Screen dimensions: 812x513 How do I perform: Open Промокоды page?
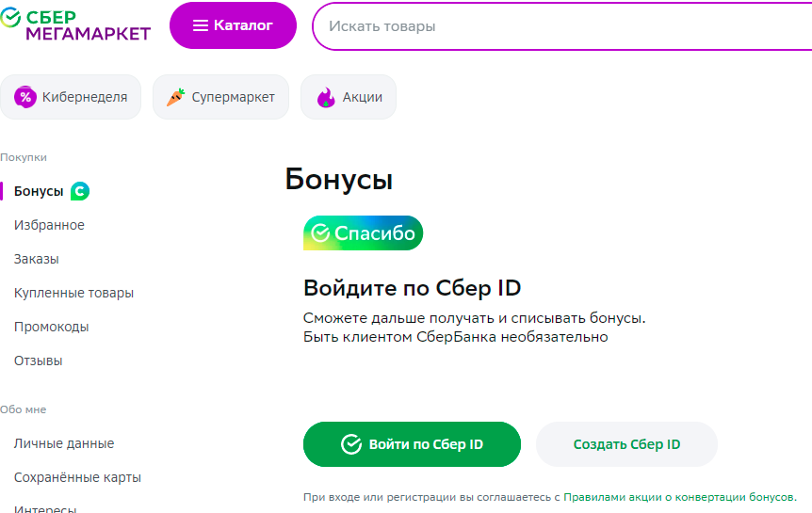click(51, 327)
